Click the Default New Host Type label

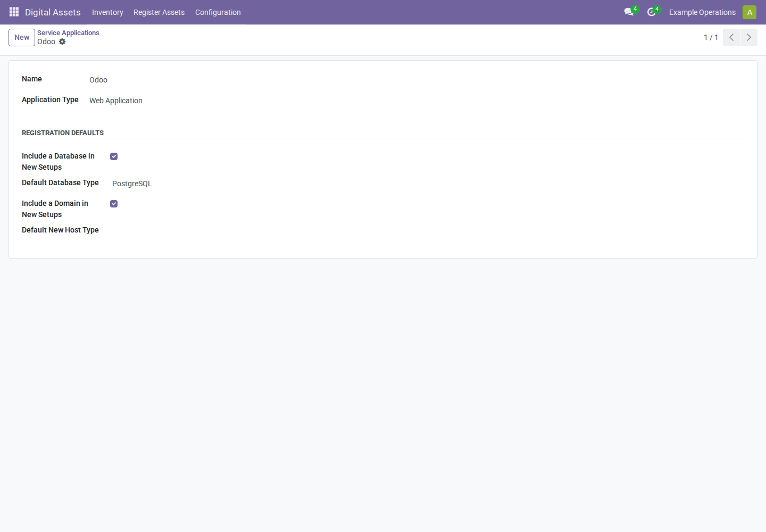(x=60, y=230)
